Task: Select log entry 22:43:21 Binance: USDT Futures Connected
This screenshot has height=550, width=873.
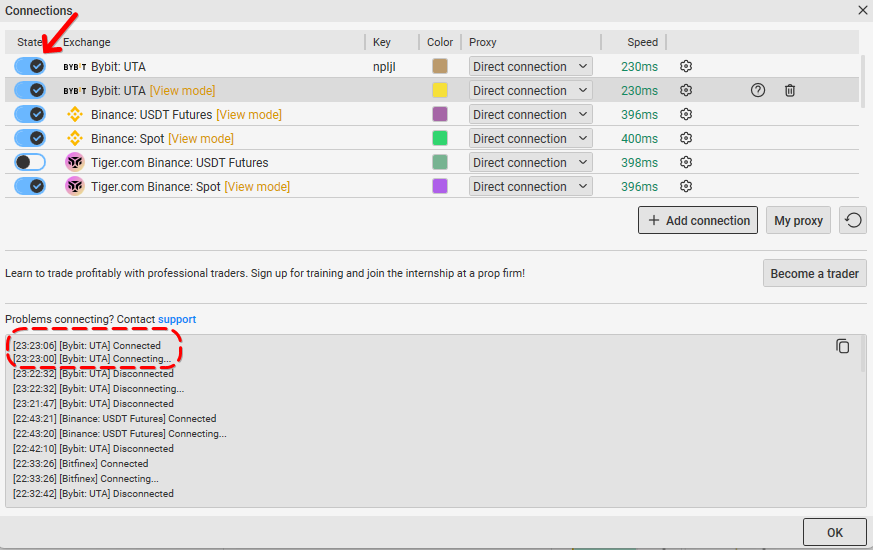Action: (115, 419)
